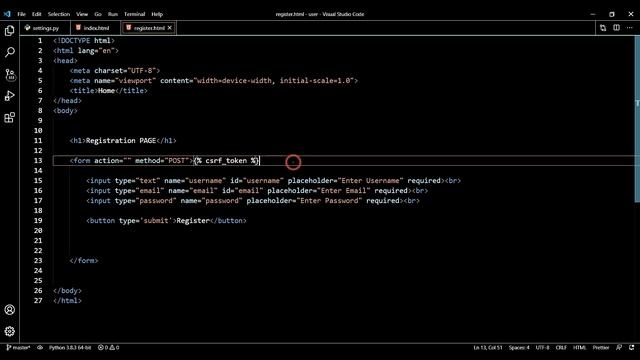Open the Extensions view
Screen dimensions: 640x360
coord(10,118)
